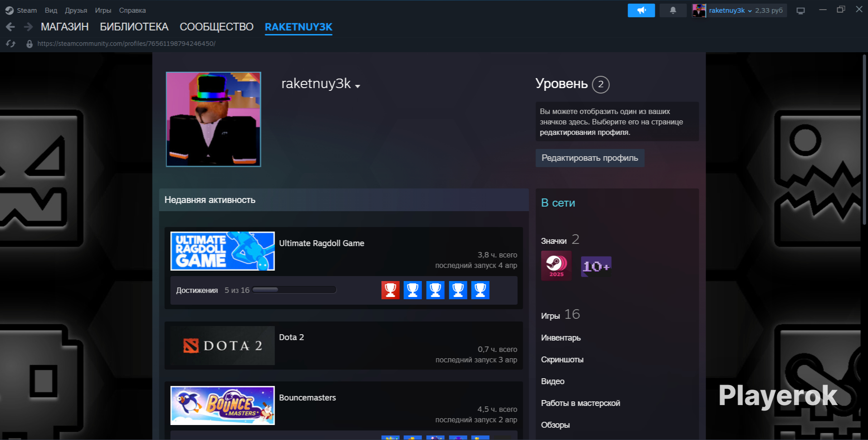Open the Ultimate Ragdoll Game title link
The image size is (868, 440).
[322, 243]
